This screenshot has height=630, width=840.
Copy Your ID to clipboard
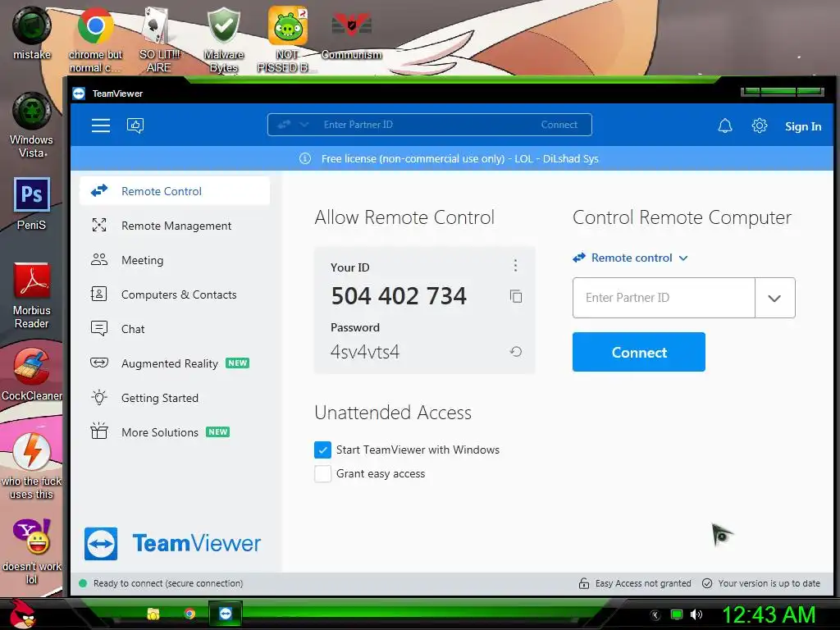click(x=516, y=296)
